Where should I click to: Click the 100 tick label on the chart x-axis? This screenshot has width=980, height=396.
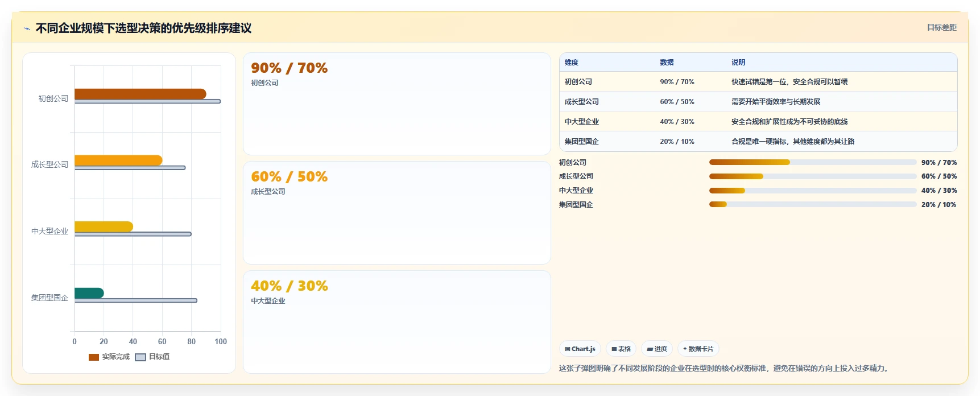coord(221,342)
